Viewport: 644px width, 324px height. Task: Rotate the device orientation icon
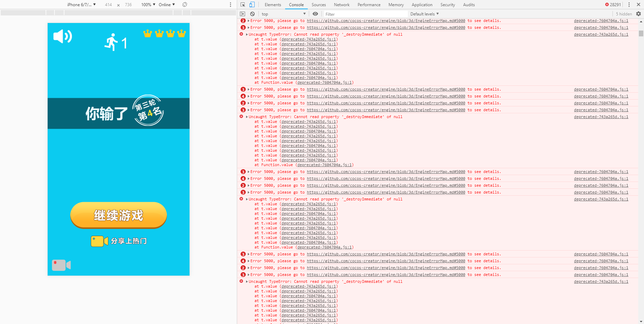[x=185, y=4]
